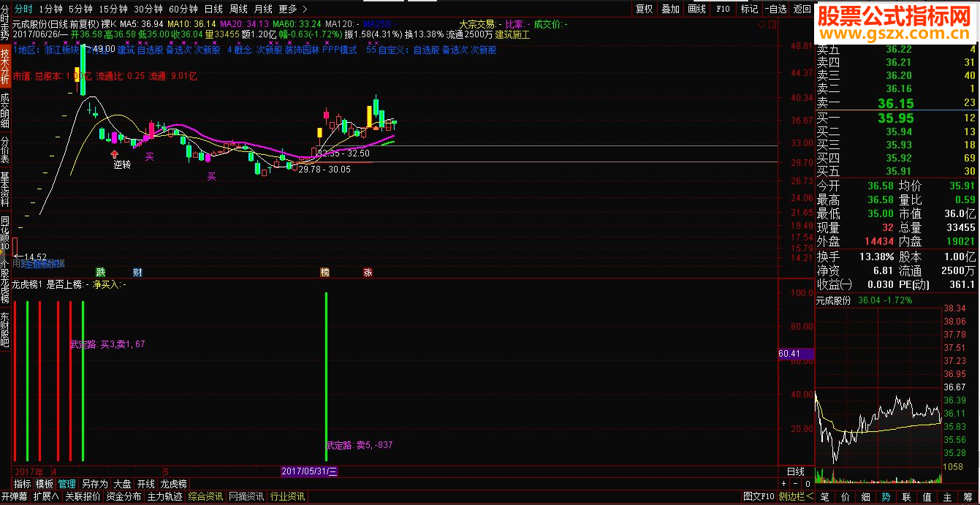Open 个股龙虎榜 sidebar tab

pos(5,281)
